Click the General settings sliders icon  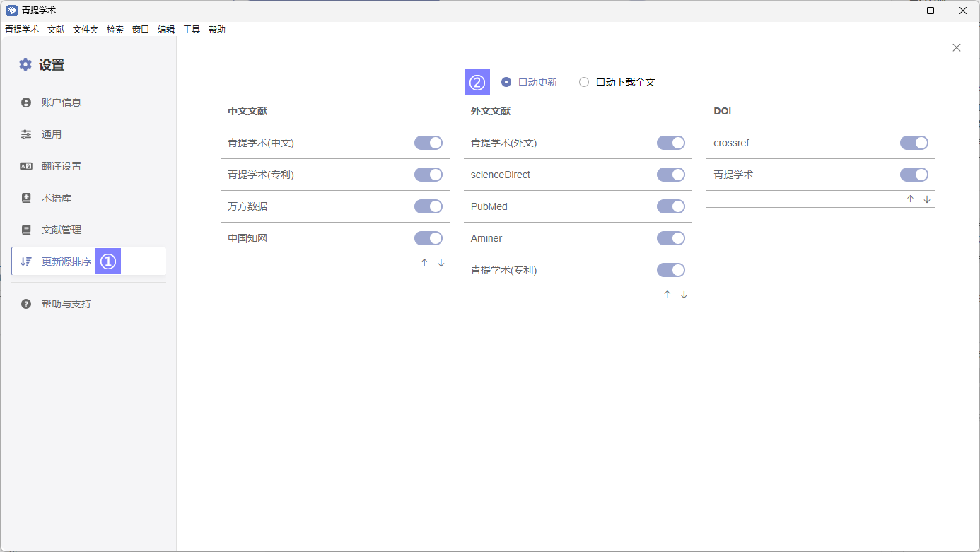pos(26,134)
